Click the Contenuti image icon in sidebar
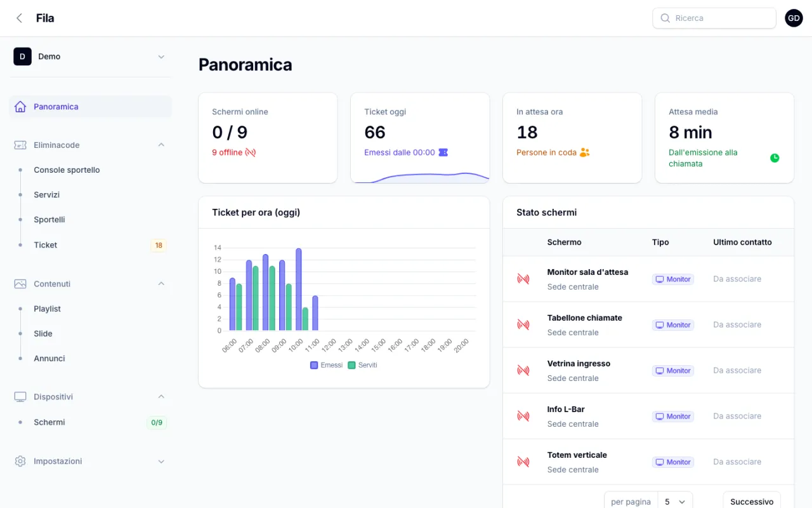 pos(20,284)
